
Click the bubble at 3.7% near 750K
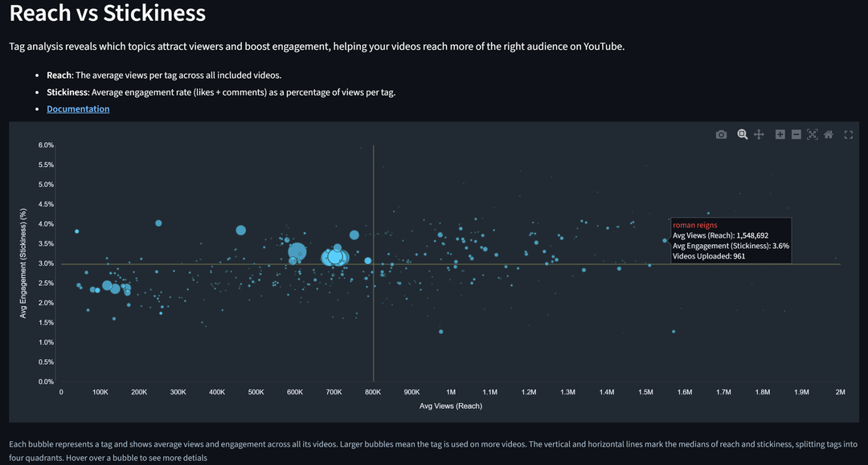tap(354, 235)
